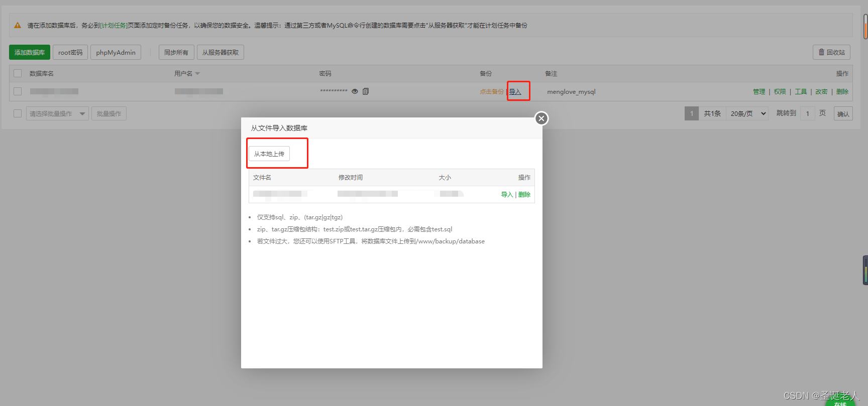The width and height of the screenshot is (868, 406).
Task: Expand the 请选择批量操作 dropdown
Action: coord(57,113)
